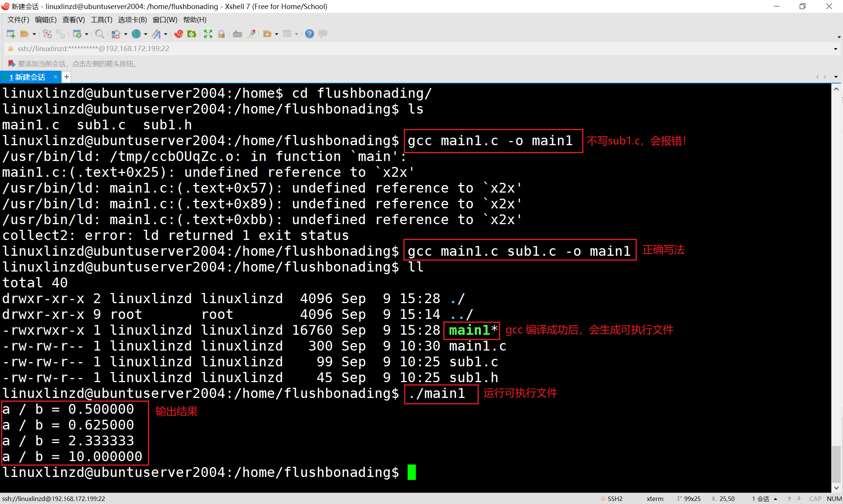843x504 pixels.
Task: Close the 新建会话 tab
Action: [55, 77]
